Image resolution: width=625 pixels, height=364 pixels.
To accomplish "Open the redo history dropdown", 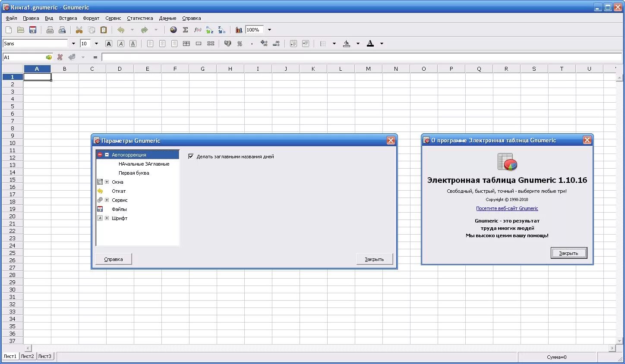I will 156,30.
